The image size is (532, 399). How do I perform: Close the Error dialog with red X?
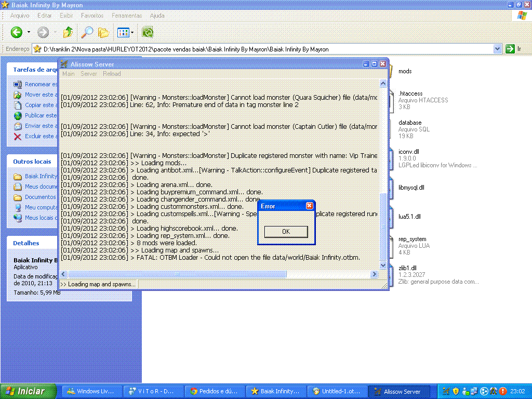(x=309, y=206)
